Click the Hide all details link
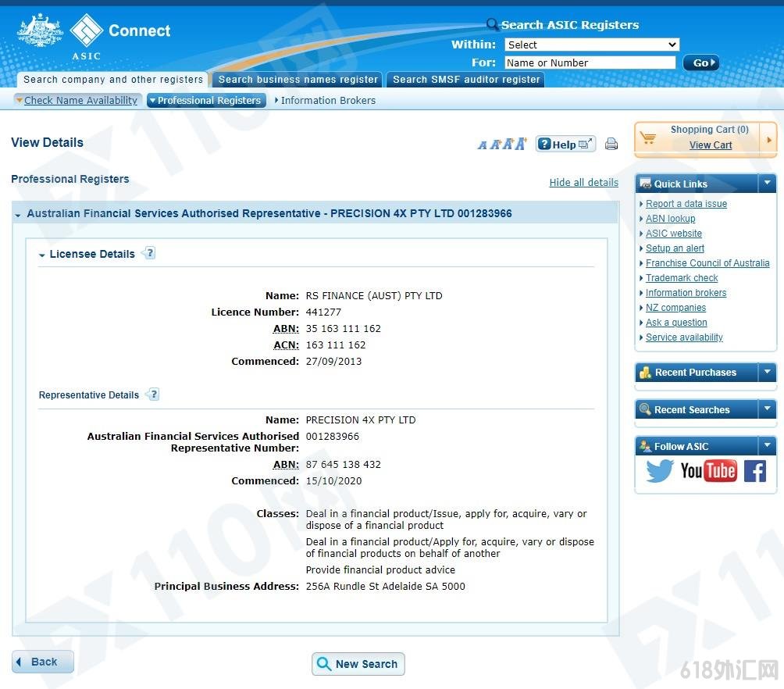The width and height of the screenshot is (784, 689). [583, 182]
